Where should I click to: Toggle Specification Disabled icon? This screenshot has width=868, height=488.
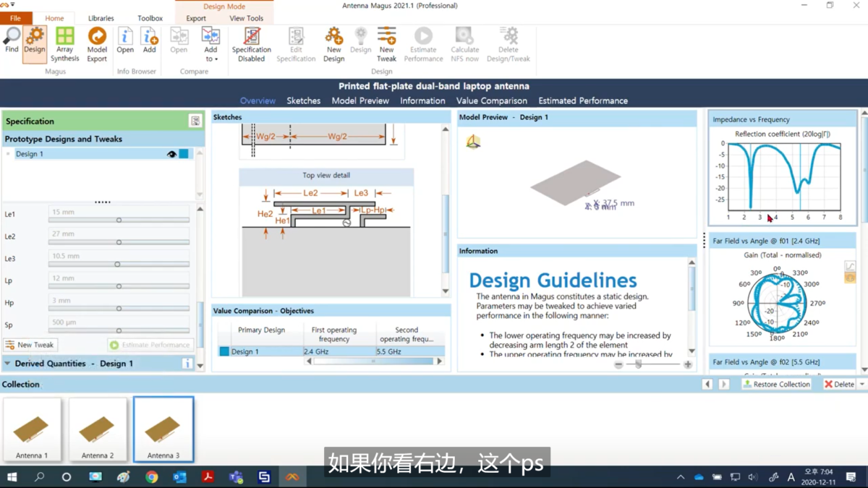click(x=252, y=45)
